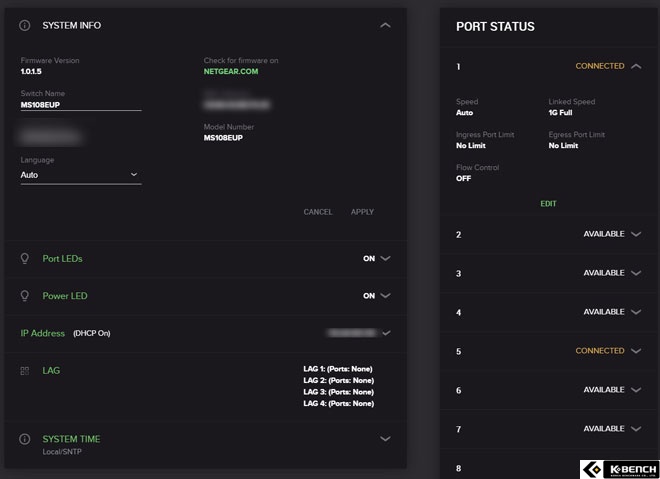Viewport: 660px width, 479px height.
Task: Expand port 6 Available chevron
Action: (636, 390)
